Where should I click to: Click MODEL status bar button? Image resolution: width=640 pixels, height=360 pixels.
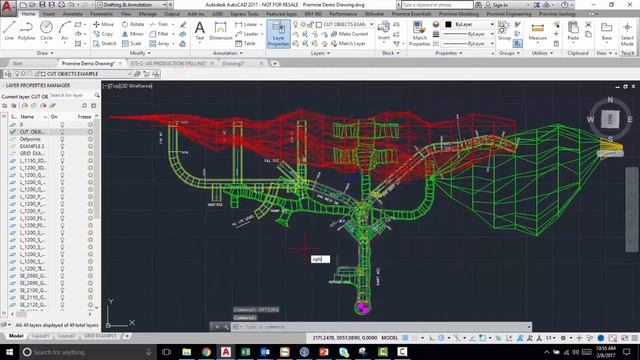[x=389, y=338]
